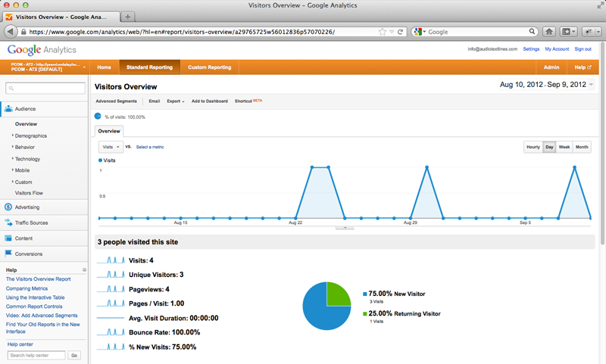Collapse the Help panel minimize icon
Screen dimensions: 606x364
tap(84, 270)
